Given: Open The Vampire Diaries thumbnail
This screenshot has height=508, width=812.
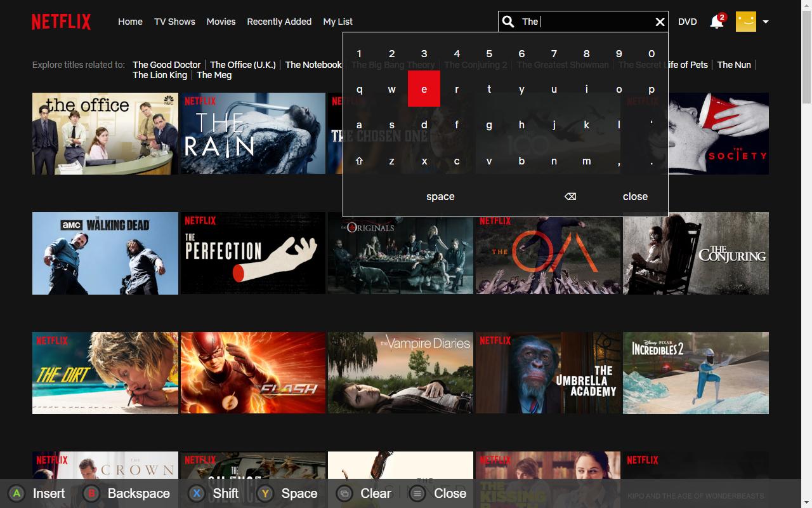Looking at the screenshot, I should click(x=400, y=373).
